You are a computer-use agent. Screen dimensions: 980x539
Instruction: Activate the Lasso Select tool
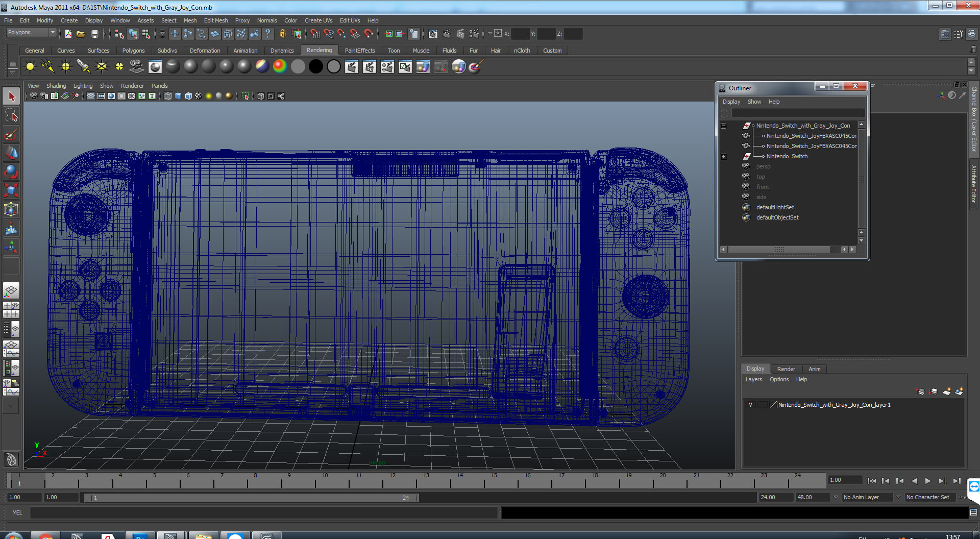tap(11, 116)
